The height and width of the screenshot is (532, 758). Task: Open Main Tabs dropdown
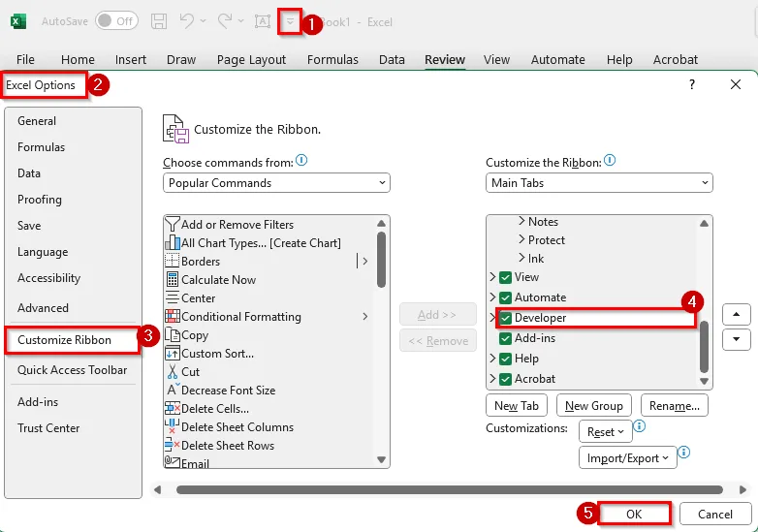tap(599, 183)
